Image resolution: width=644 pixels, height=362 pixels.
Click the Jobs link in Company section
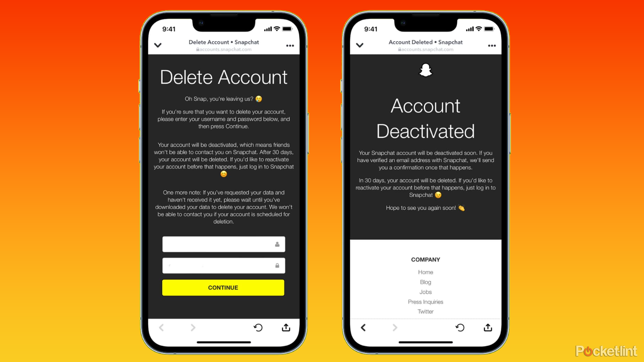[425, 292]
